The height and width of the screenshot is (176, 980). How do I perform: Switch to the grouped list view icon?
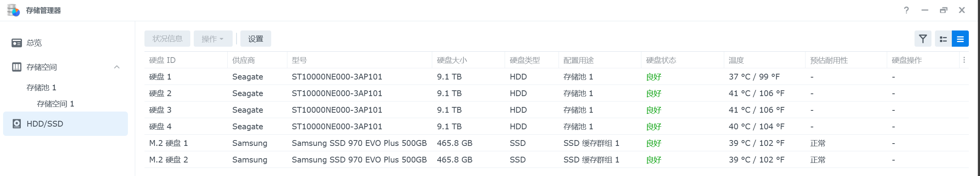(x=943, y=39)
